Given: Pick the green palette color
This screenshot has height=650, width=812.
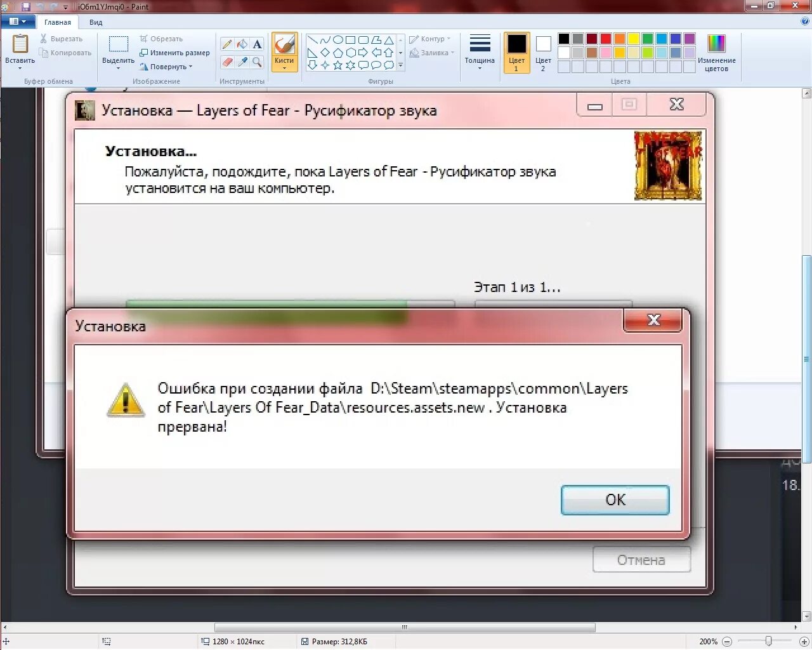Looking at the screenshot, I should [x=648, y=39].
